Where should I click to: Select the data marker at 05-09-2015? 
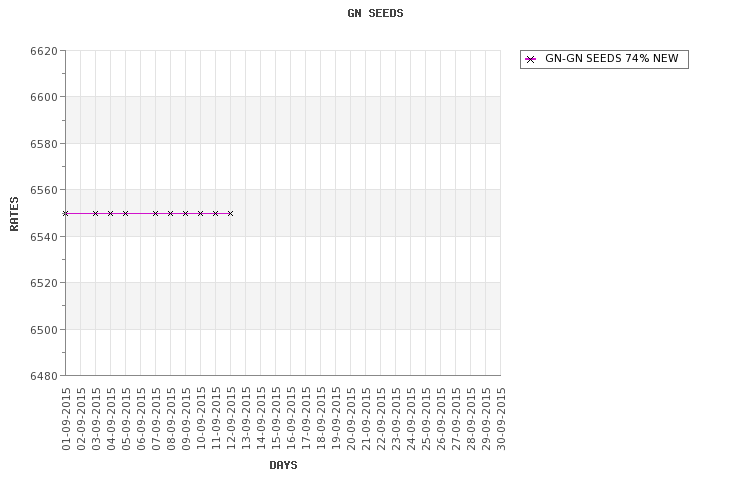coord(125,213)
